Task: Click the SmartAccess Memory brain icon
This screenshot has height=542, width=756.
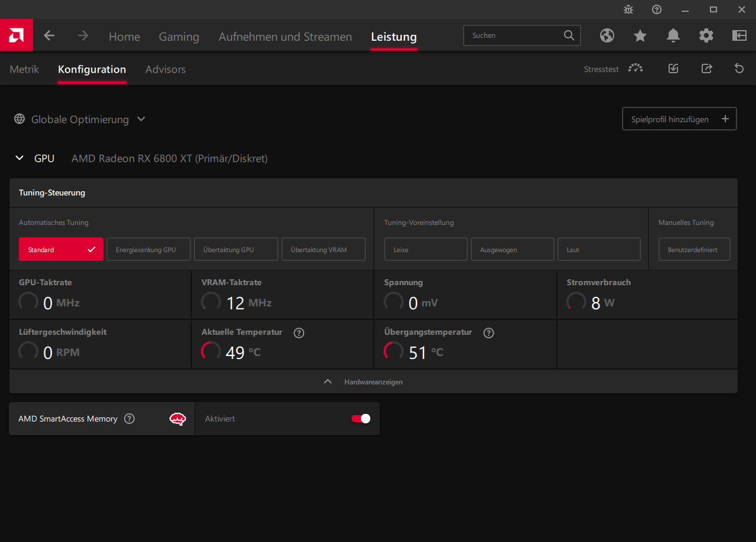Action: point(178,419)
